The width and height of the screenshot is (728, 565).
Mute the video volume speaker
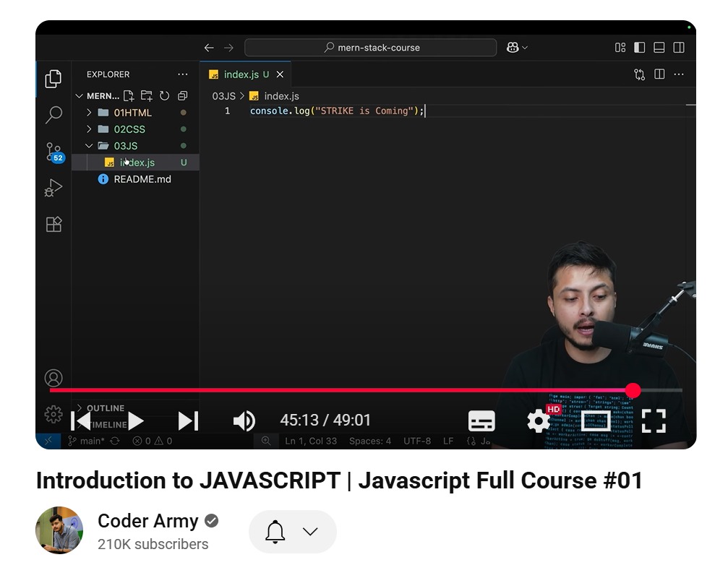point(244,421)
